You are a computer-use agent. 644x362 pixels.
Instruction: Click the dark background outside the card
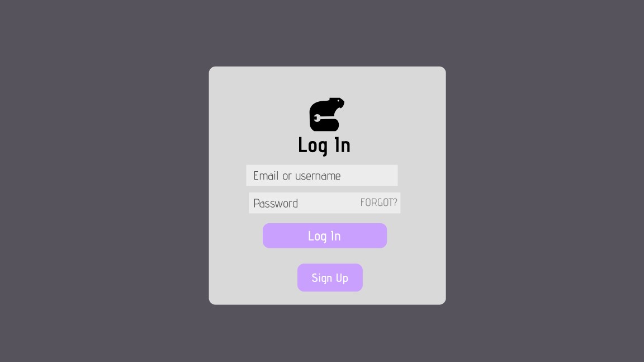[103, 181]
